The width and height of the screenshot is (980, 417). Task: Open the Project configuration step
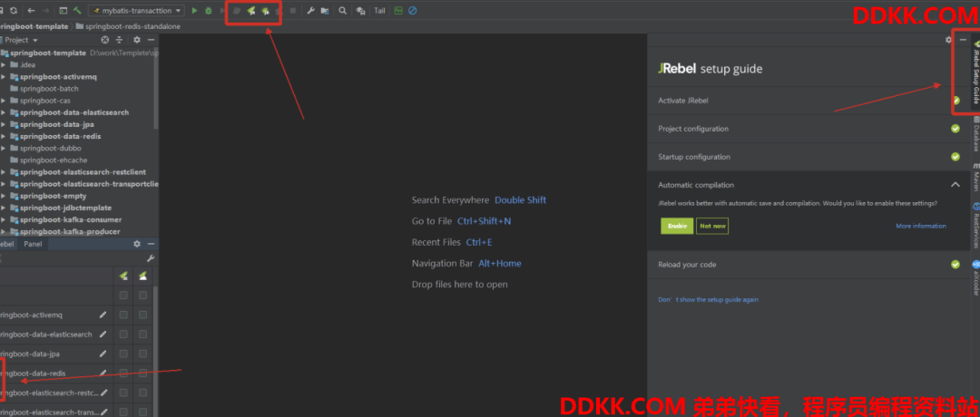tap(808, 129)
